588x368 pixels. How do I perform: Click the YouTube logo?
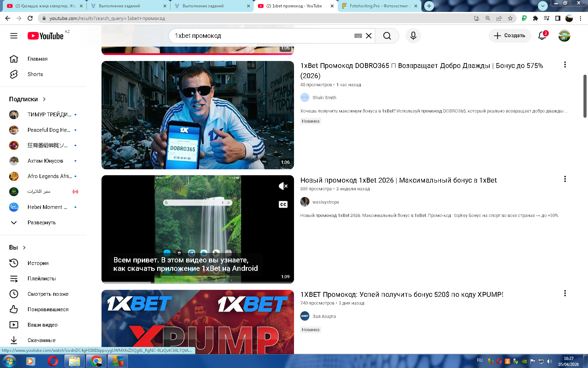(45, 36)
